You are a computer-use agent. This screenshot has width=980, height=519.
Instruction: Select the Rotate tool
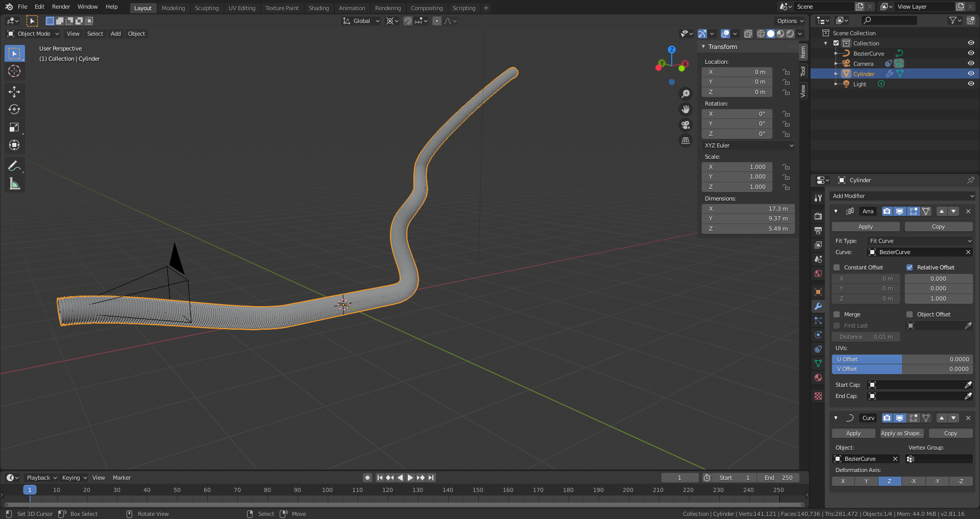click(14, 110)
